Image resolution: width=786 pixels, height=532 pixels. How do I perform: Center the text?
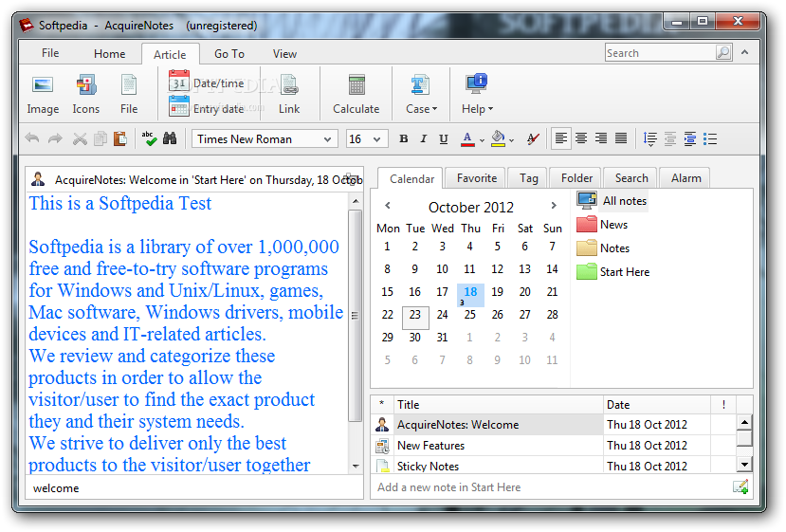581,138
